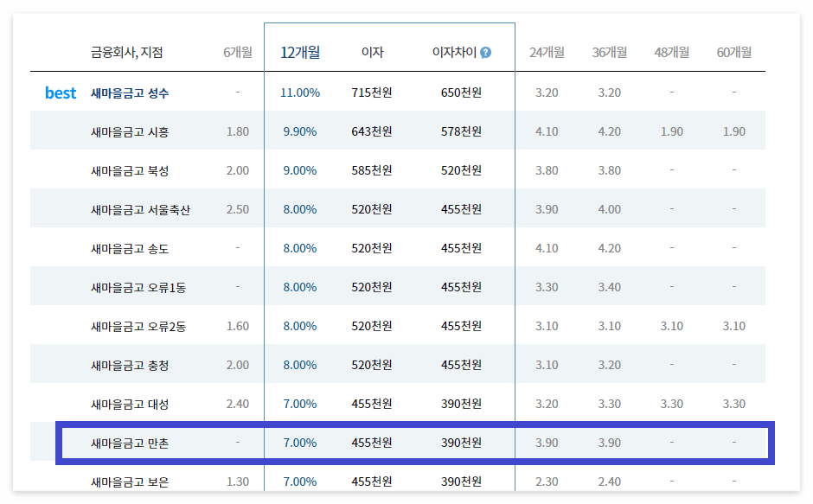The width and height of the screenshot is (813, 504).
Task: Click the 3.20 36-month rate for 충청
Action: point(609,365)
